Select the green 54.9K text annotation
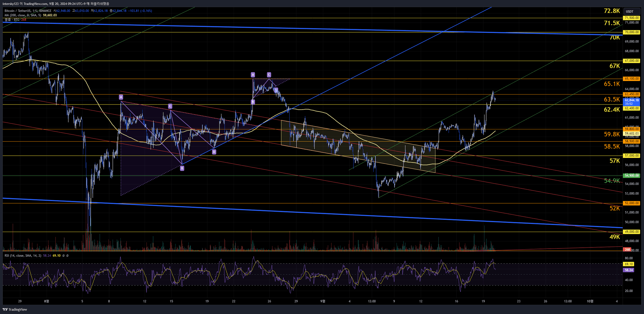The width and height of the screenshot is (644, 314). 612,181
